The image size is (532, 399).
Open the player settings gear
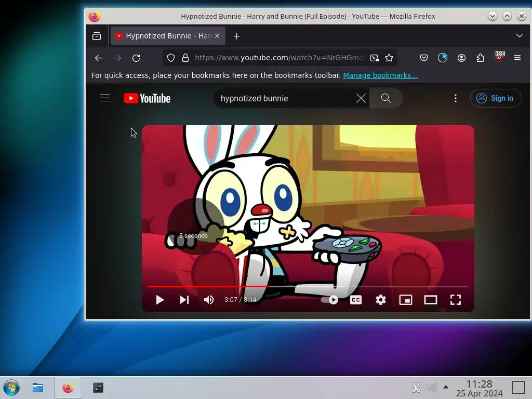point(381,300)
